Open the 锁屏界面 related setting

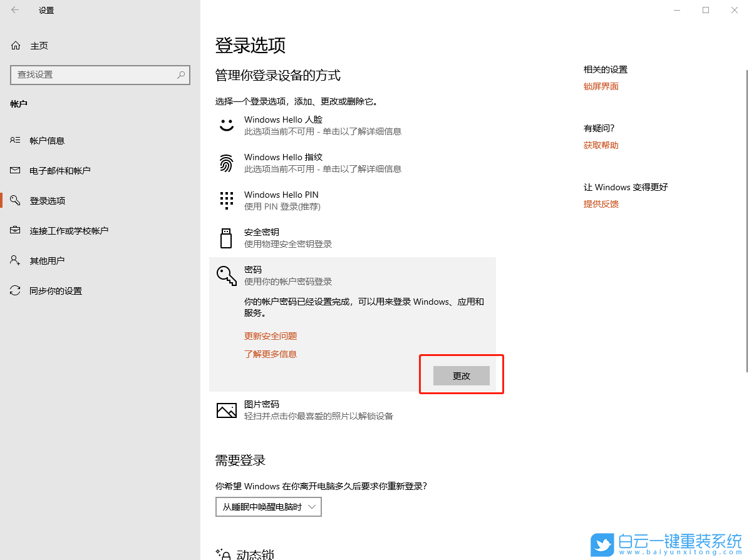pos(601,86)
